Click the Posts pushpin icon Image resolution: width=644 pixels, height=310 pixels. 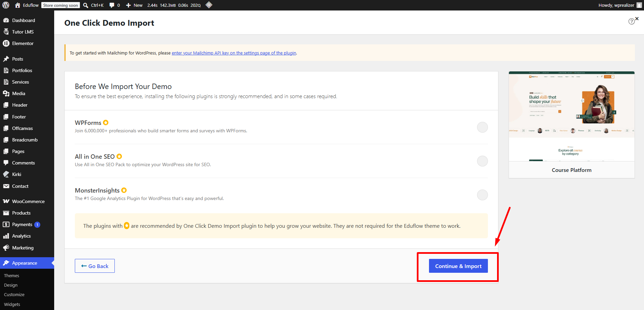pos(6,59)
